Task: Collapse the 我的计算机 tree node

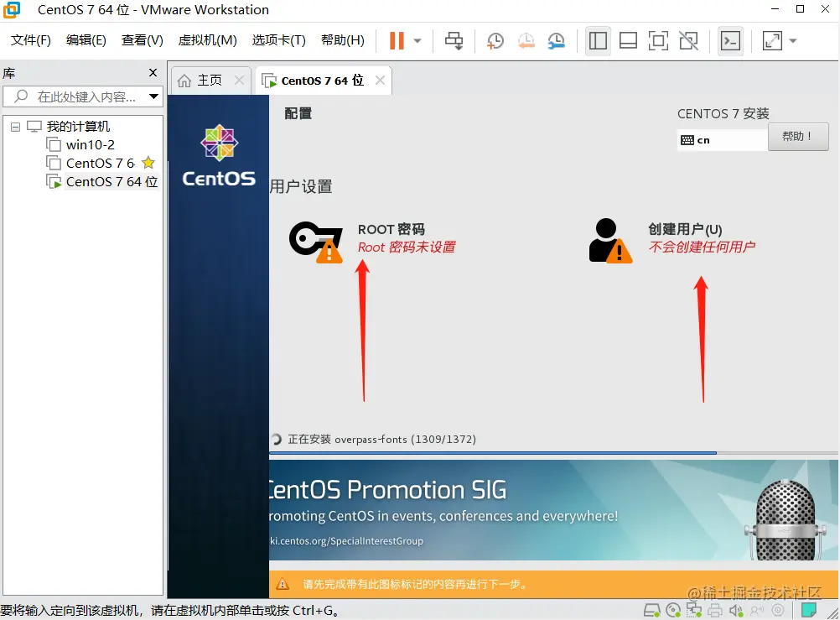Action: tap(15, 125)
